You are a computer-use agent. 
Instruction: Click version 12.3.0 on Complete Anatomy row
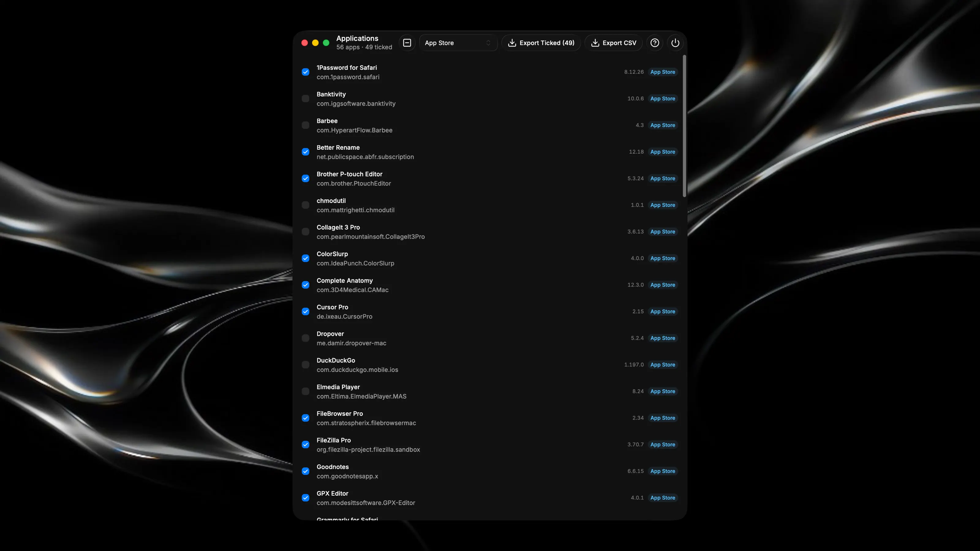click(x=636, y=285)
